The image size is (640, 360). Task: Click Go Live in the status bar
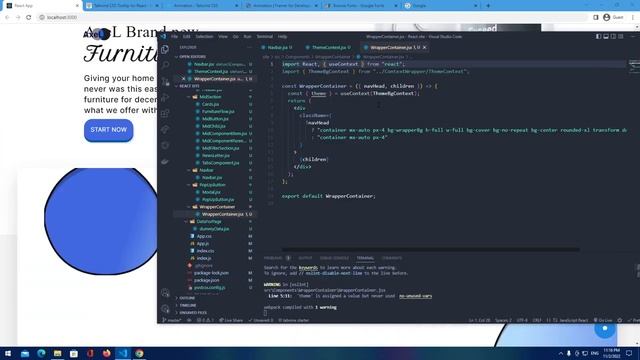click(x=603, y=320)
